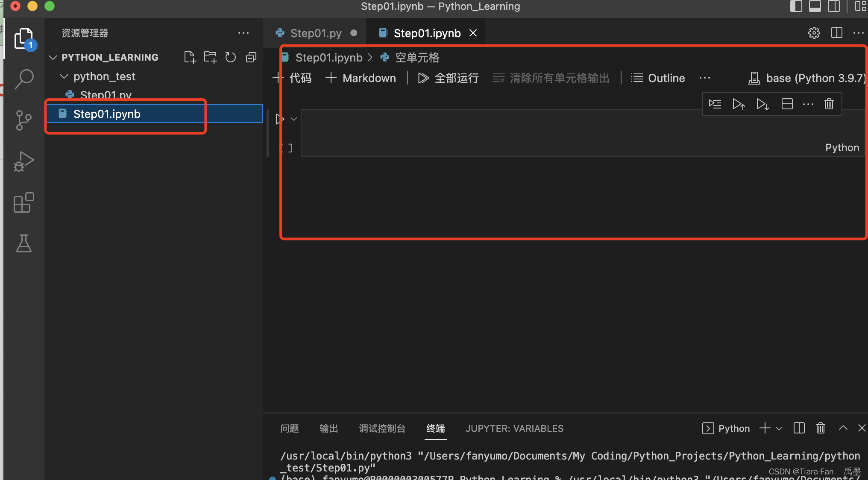
Task: Delete the empty notebook cell
Action: point(829,104)
